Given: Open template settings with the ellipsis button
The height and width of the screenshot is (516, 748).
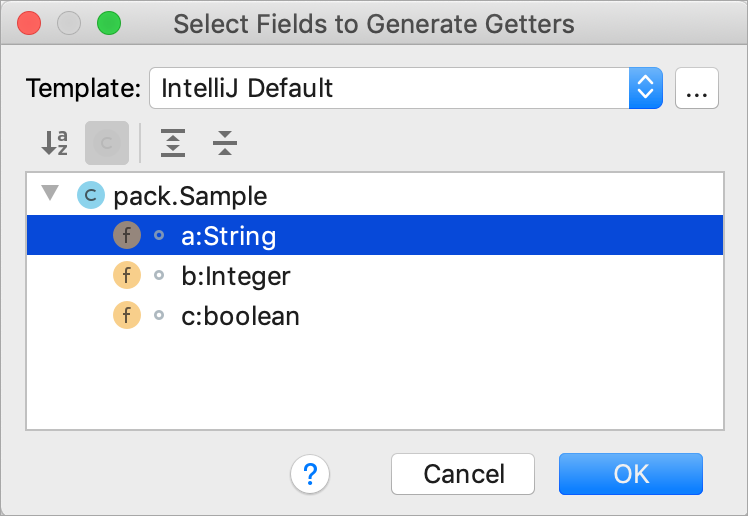Looking at the screenshot, I should click(696, 88).
